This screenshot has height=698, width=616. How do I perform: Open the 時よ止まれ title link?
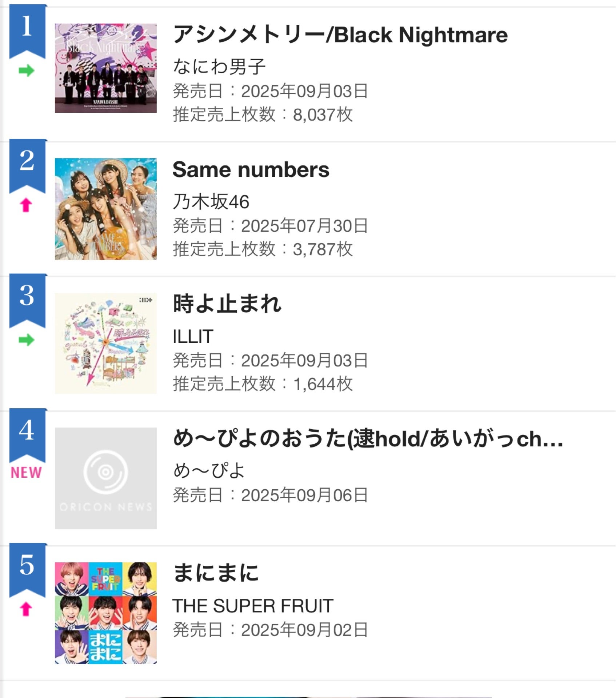(227, 304)
